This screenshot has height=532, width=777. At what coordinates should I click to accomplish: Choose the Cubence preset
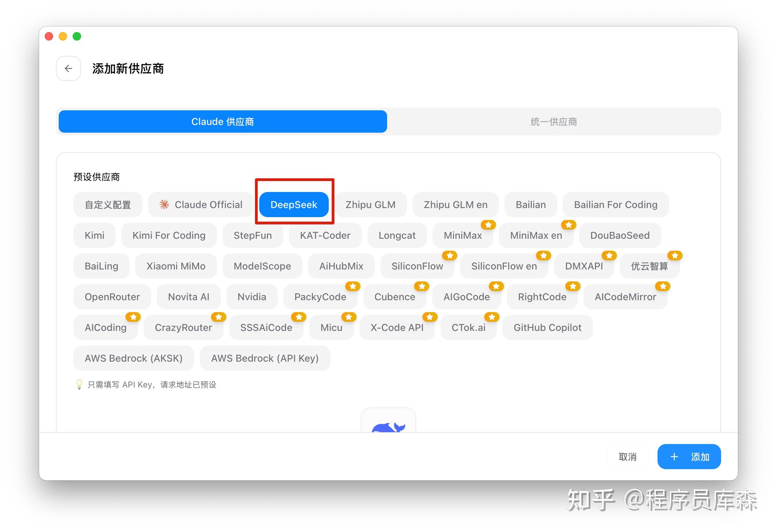pos(395,297)
